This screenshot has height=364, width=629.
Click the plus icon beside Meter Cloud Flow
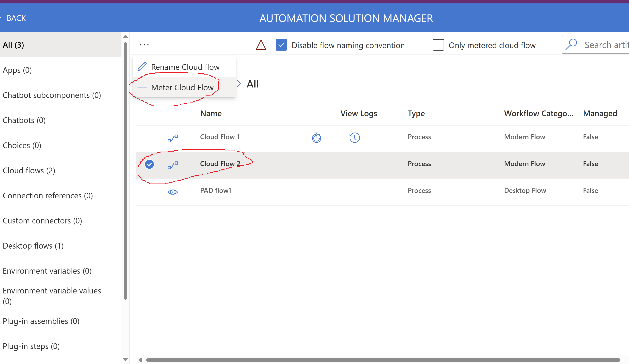pyautogui.click(x=142, y=87)
